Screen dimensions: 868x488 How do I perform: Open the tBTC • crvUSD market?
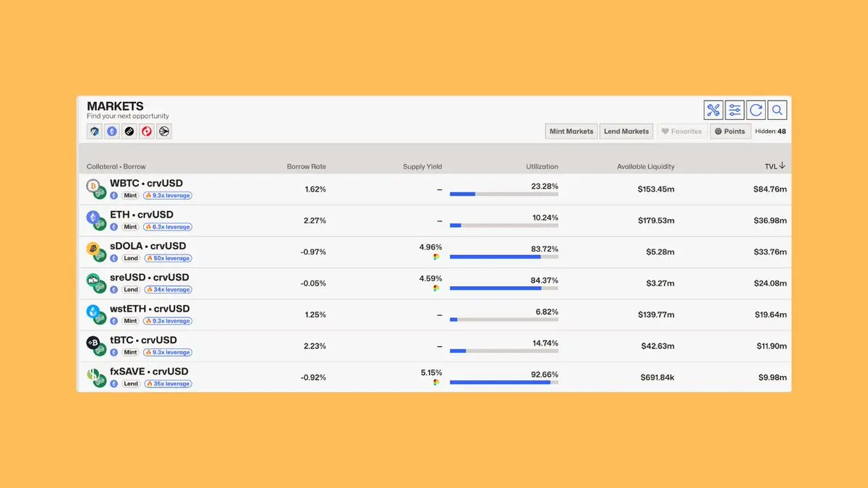tap(143, 340)
